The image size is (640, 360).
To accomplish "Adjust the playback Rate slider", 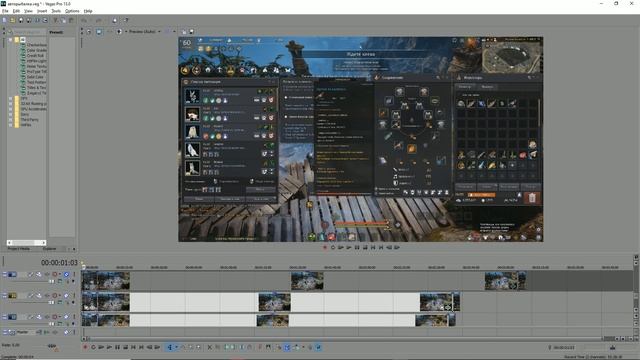I will [x=52, y=346].
